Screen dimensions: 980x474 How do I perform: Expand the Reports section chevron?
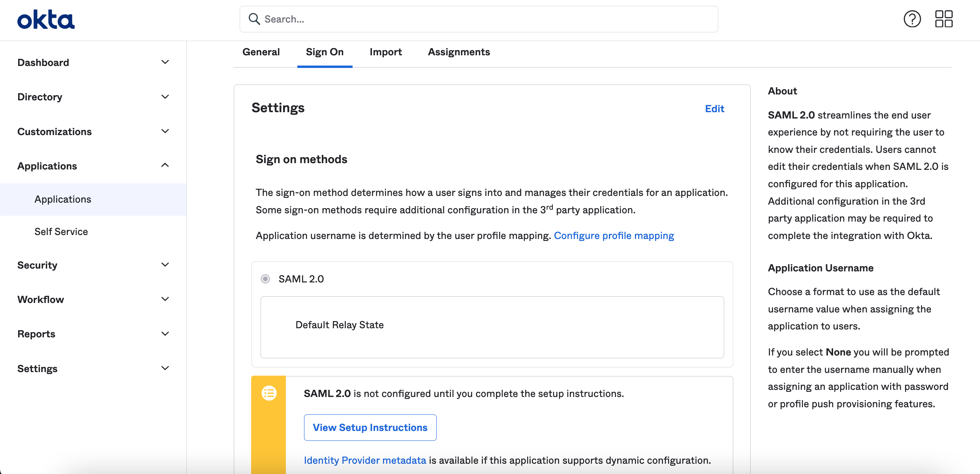pyautogui.click(x=165, y=334)
